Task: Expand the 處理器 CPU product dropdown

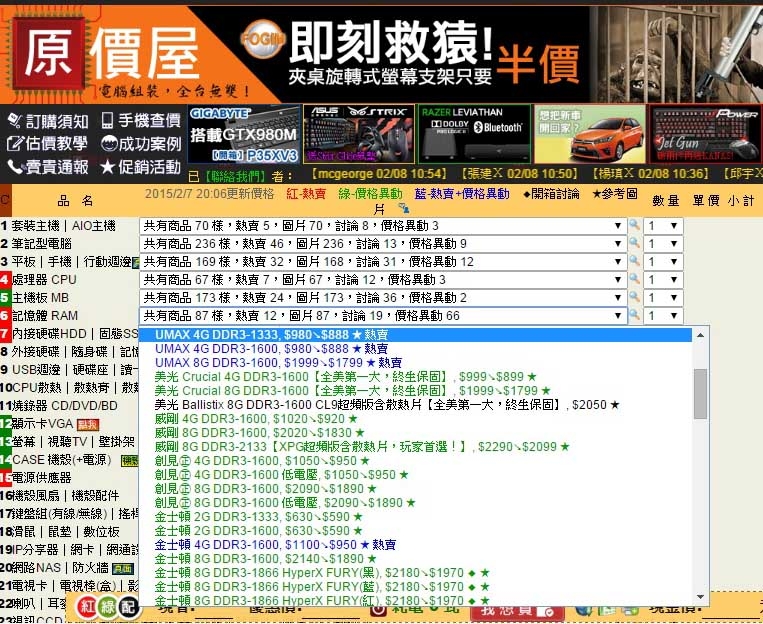Action: pos(383,280)
